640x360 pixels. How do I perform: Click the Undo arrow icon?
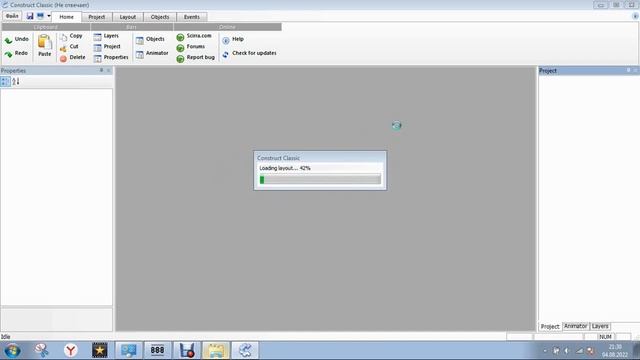click(9, 40)
